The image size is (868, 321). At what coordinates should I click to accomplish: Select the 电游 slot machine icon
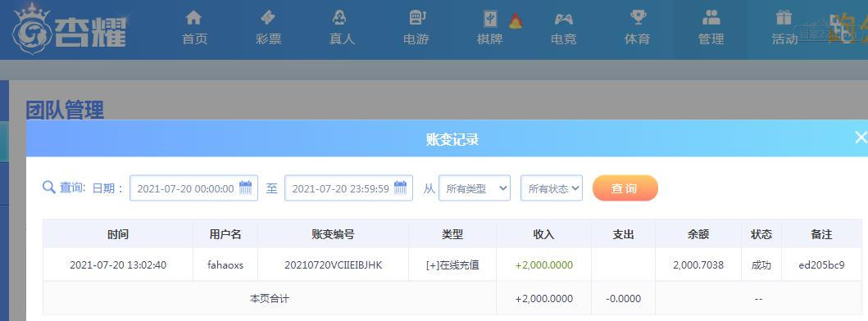(x=417, y=18)
